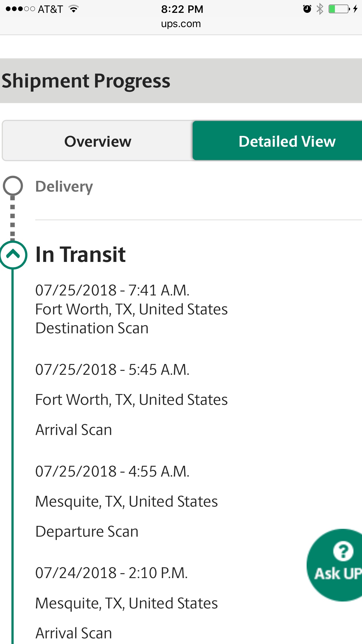Tap the charging bolt icon
Screen dimensions: 362x644
[355, 9]
